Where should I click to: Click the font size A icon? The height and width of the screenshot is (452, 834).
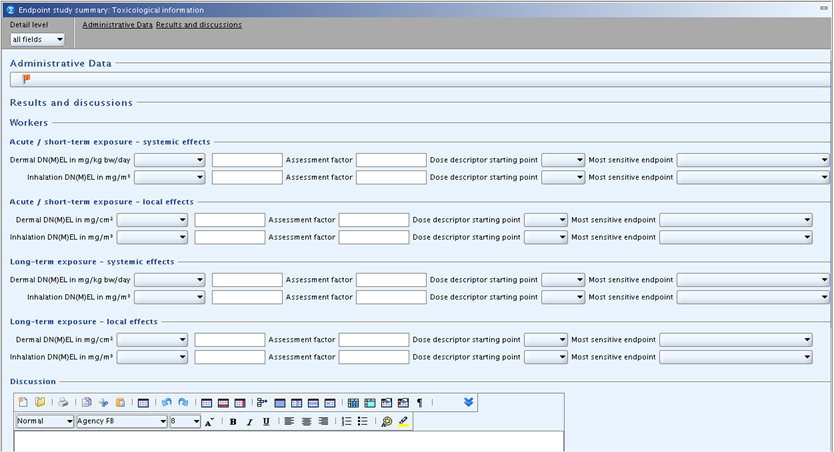click(x=209, y=422)
